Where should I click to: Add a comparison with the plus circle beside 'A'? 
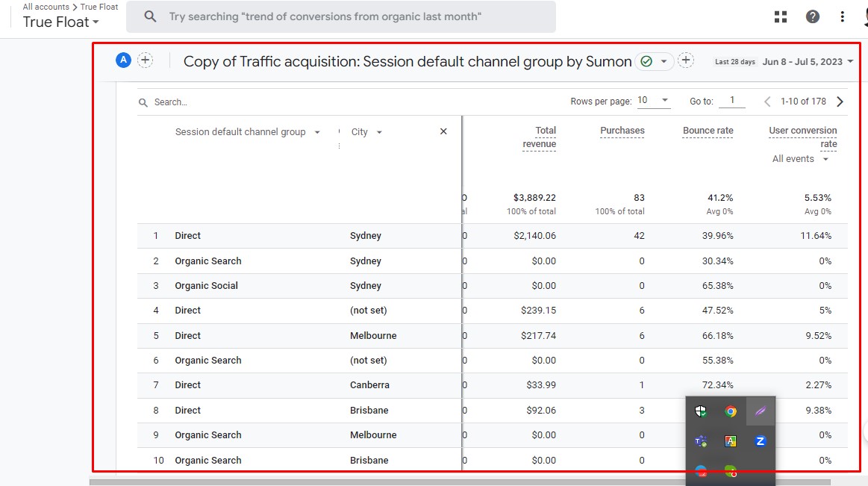point(145,60)
